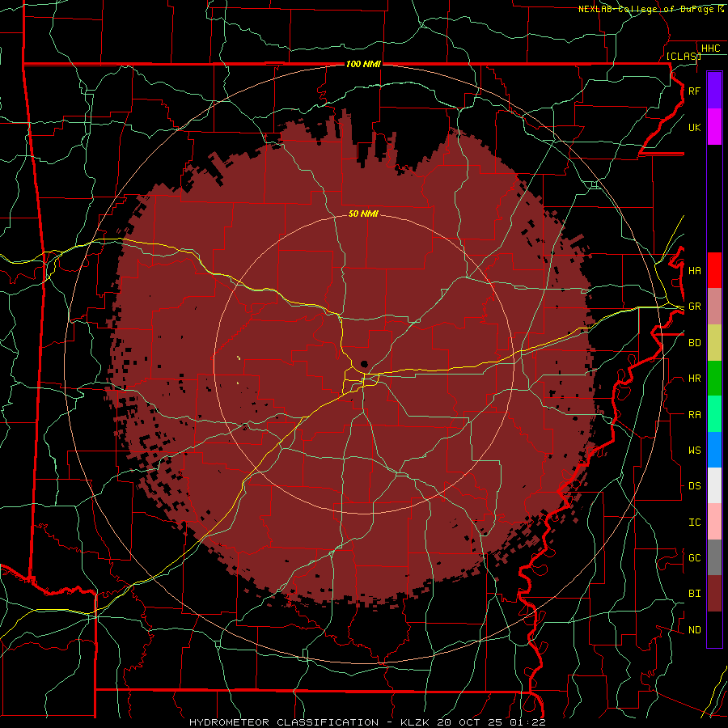
Task: Click the ND black legend swatch
Action: click(x=714, y=629)
